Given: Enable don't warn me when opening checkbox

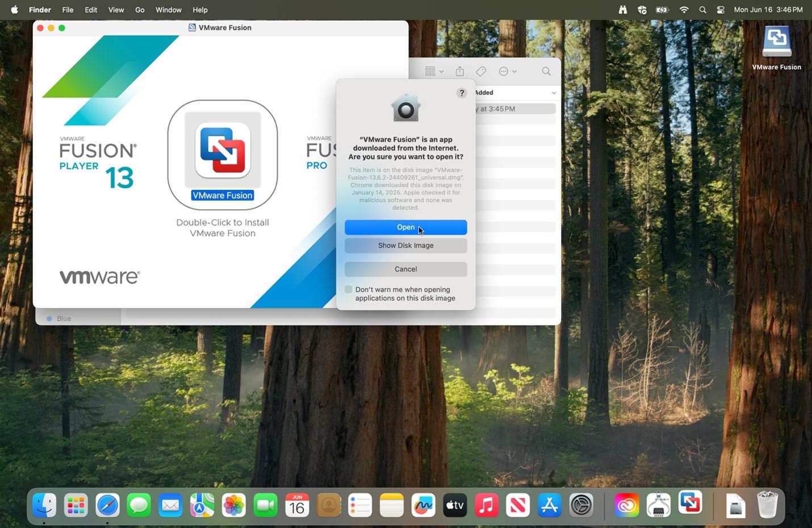Looking at the screenshot, I should pos(349,289).
